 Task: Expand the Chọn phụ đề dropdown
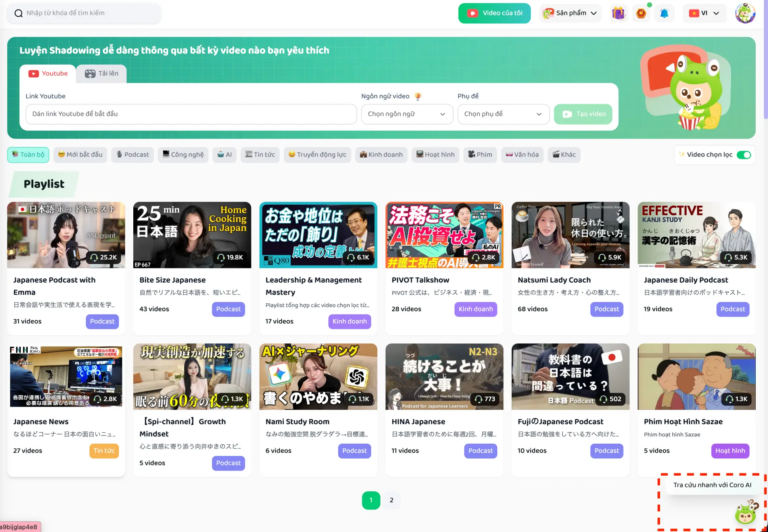point(503,114)
